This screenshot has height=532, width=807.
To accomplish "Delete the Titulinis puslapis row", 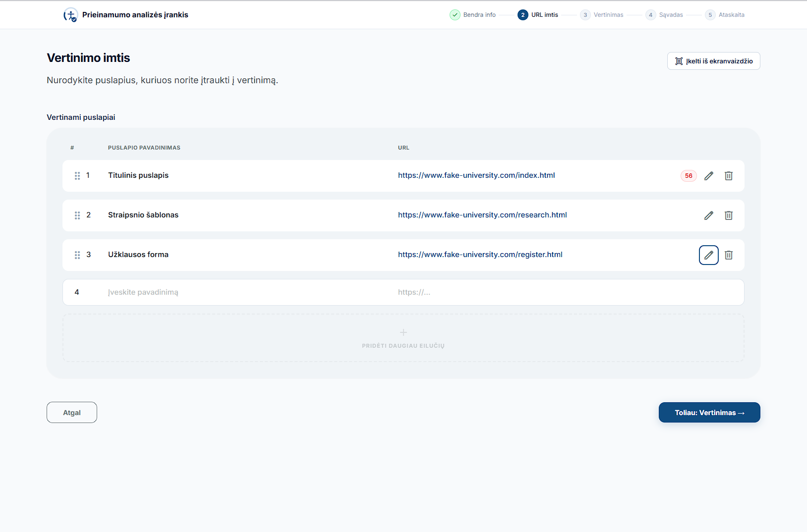I will (x=729, y=176).
